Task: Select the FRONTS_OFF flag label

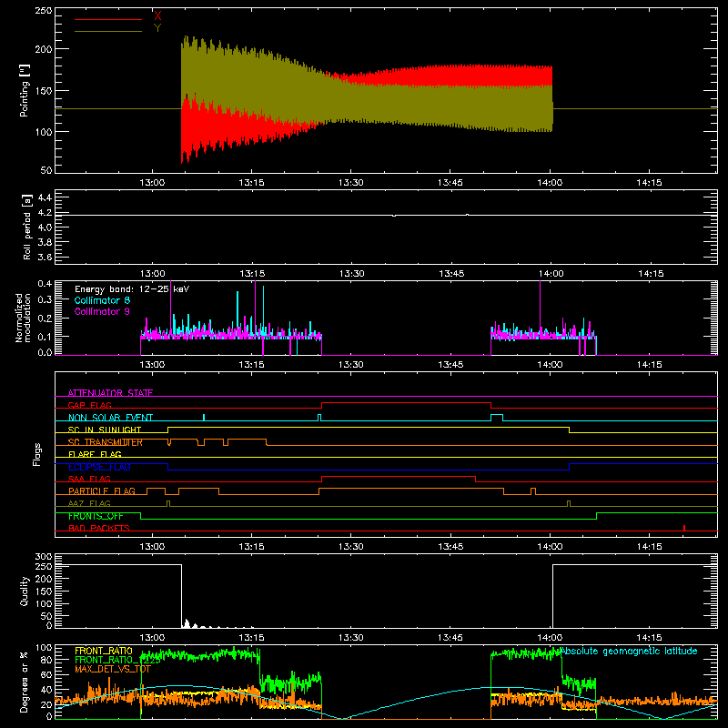Action: 96,516
